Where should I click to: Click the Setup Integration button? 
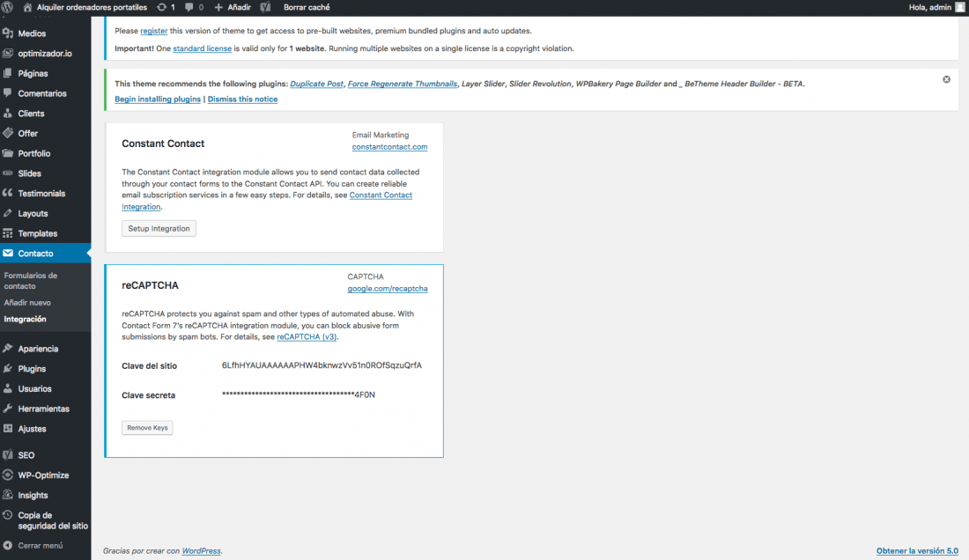click(x=159, y=228)
